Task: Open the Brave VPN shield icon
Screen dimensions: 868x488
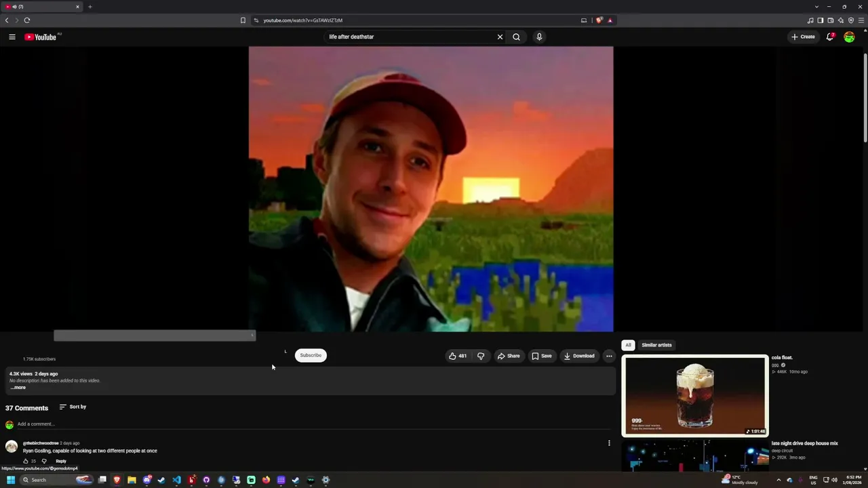Action: click(851, 20)
